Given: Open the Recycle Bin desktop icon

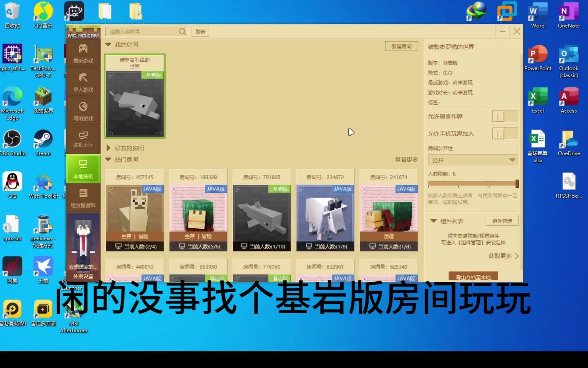Looking at the screenshot, I should coord(12,15).
